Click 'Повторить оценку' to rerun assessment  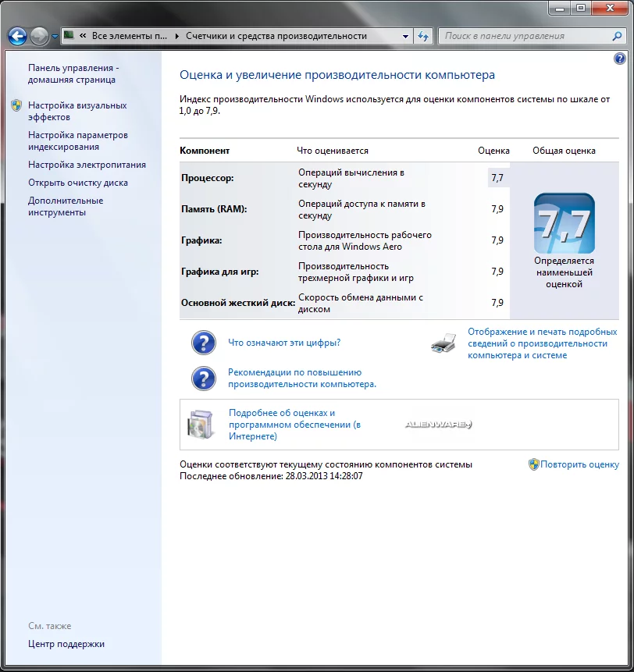[579, 464]
